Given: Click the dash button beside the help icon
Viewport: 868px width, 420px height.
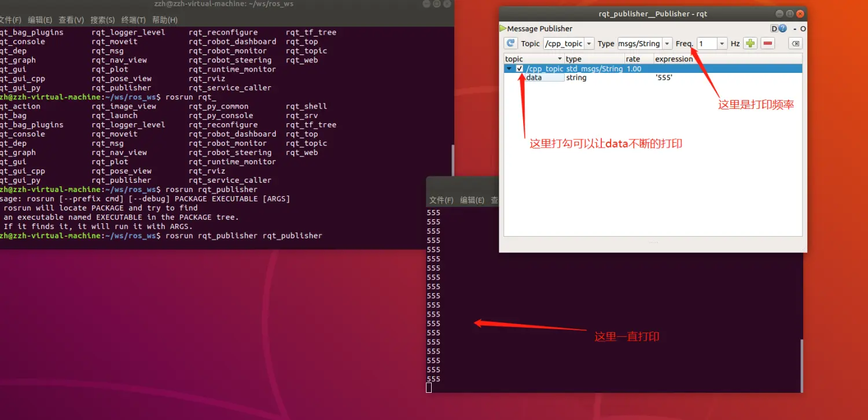Looking at the screenshot, I should click(x=795, y=28).
